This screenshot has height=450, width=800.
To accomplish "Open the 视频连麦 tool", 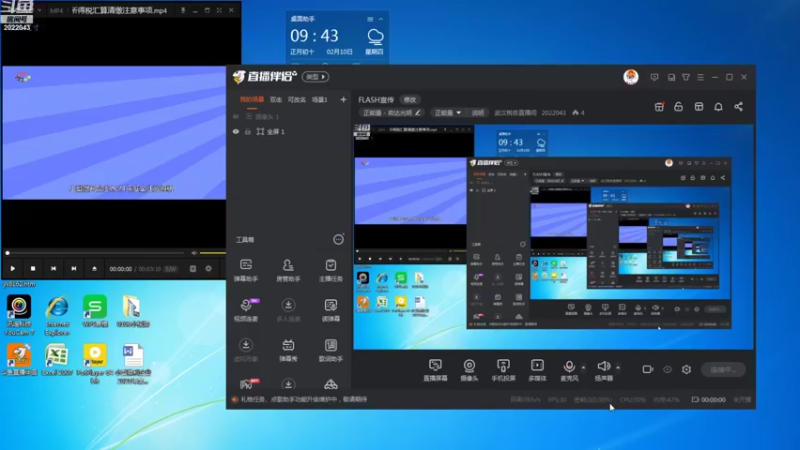I will 246,310.
